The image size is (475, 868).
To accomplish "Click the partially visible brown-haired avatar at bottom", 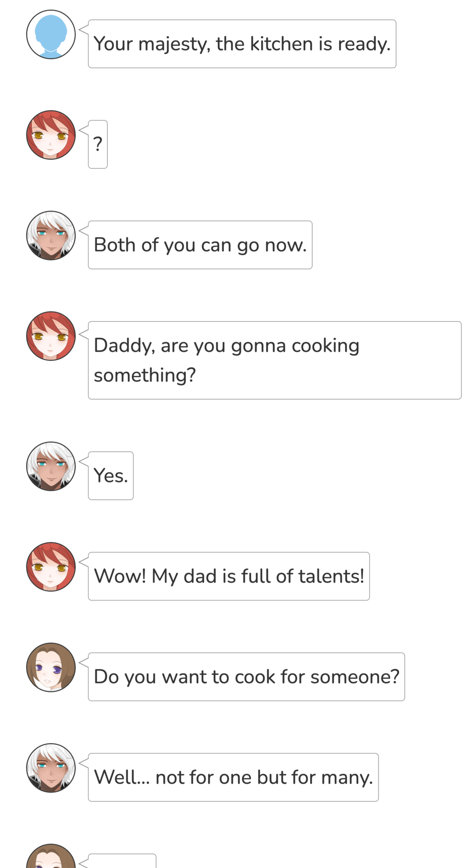I will click(51, 856).
